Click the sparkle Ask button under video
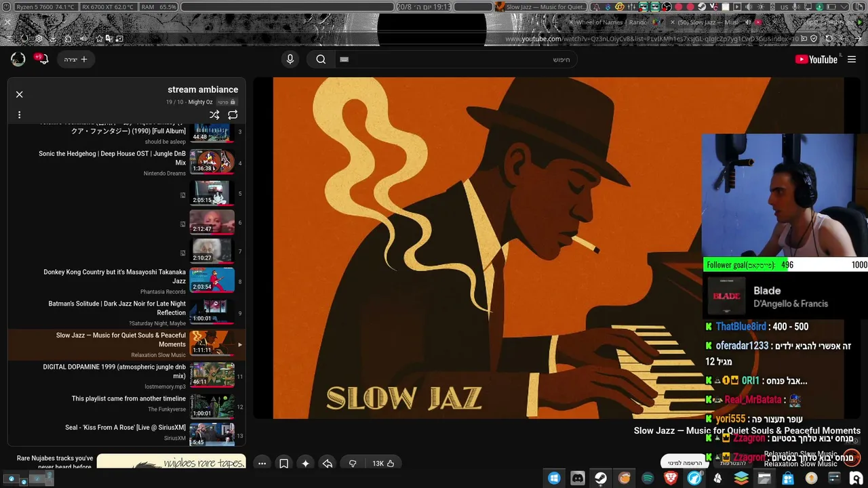The image size is (868, 488). tap(306, 464)
